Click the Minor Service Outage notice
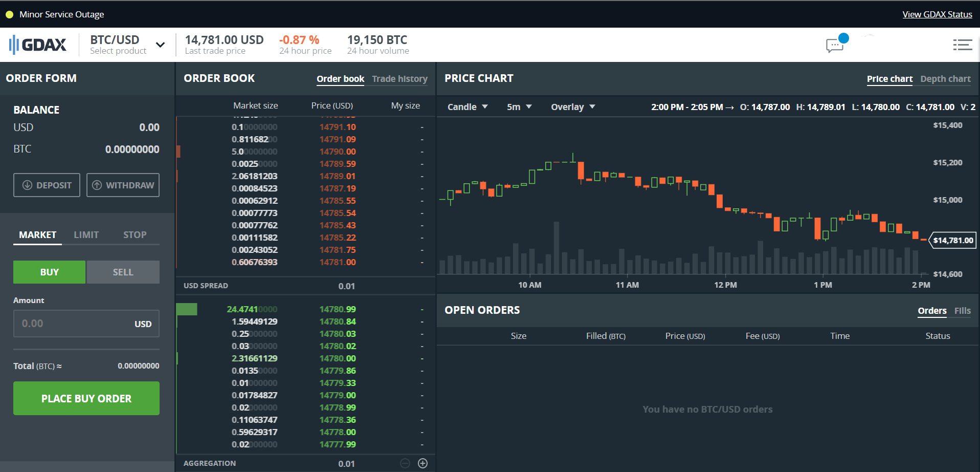This screenshot has height=472, width=980. click(x=61, y=14)
